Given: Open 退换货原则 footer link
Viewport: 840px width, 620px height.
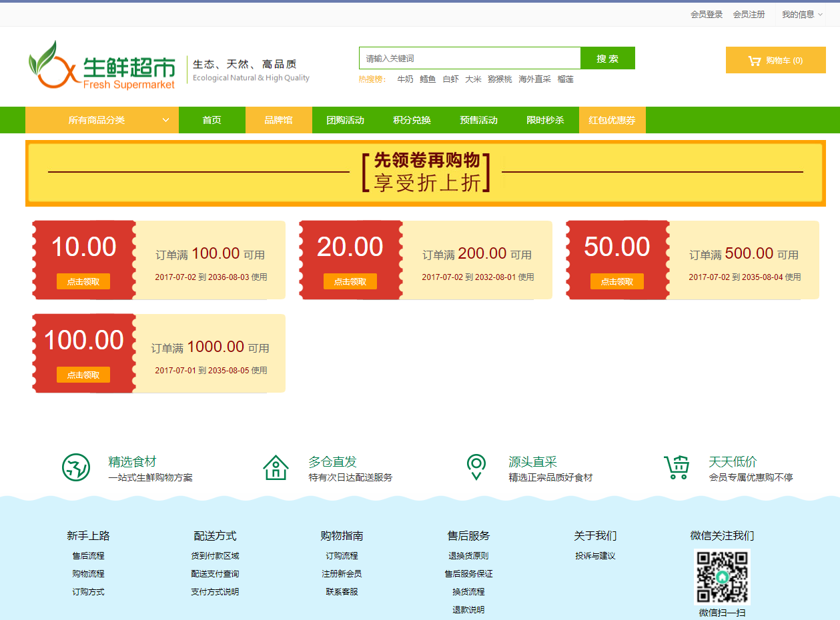Looking at the screenshot, I should coord(468,556).
